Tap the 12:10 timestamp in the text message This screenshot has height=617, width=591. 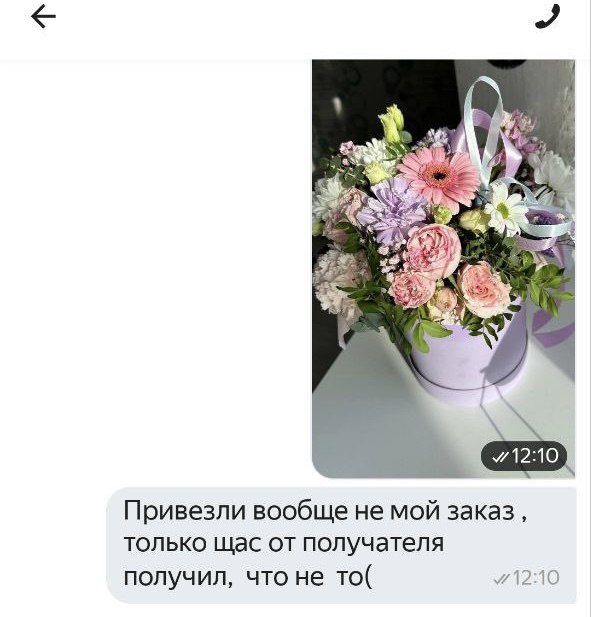[536, 578]
